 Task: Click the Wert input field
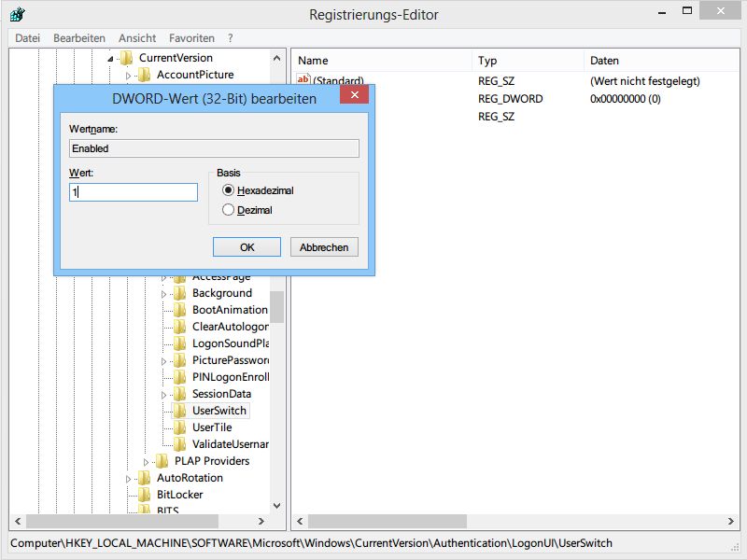click(x=134, y=192)
